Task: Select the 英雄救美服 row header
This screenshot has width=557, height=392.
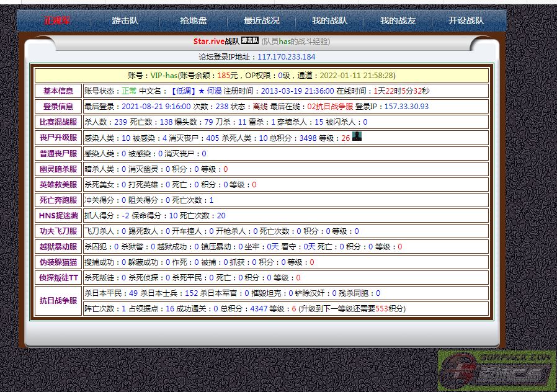Action: click(x=58, y=185)
